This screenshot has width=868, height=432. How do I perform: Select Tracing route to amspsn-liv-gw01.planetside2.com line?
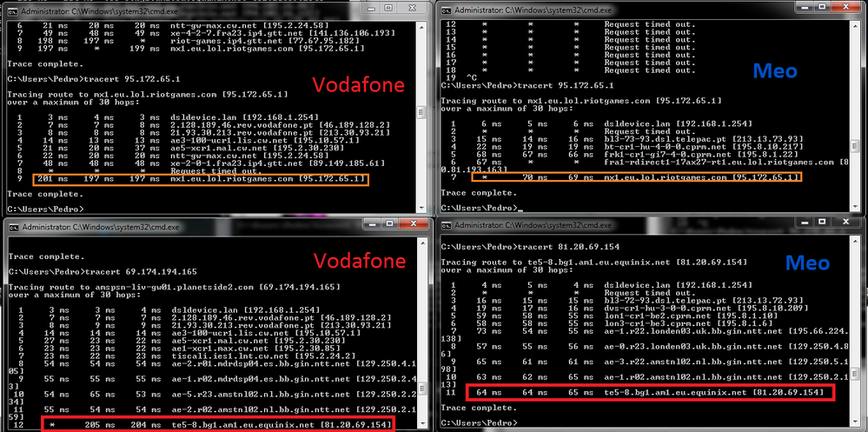point(173,287)
